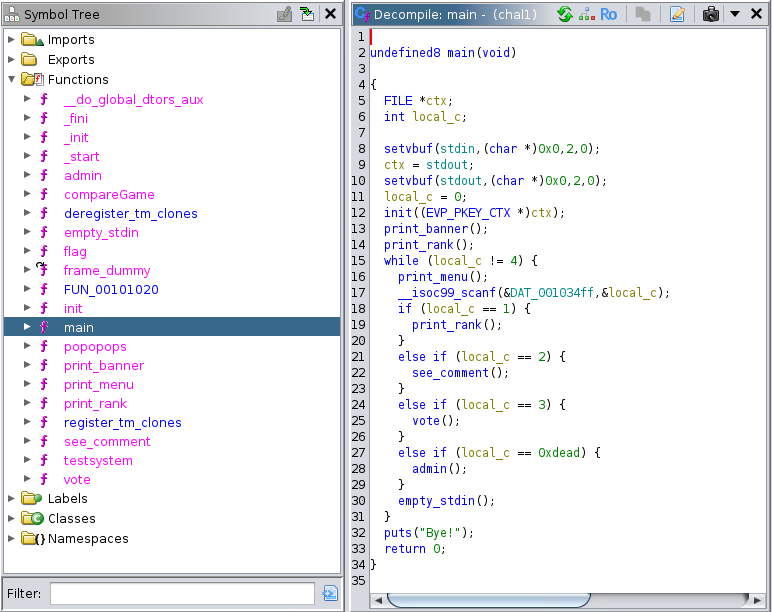
Task: Expand the vote function node
Action: click(x=28, y=479)
